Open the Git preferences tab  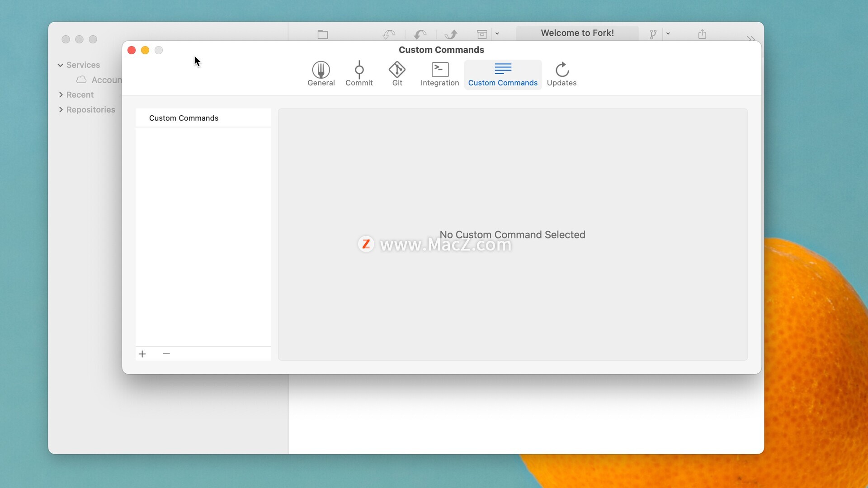[x=397, y=74]
